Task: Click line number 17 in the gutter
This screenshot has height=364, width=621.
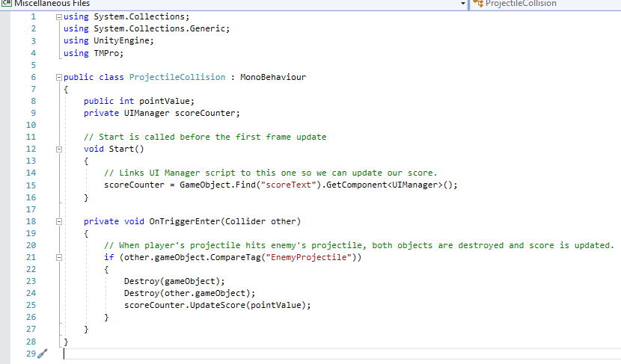Action: click(x=31, y=209)
